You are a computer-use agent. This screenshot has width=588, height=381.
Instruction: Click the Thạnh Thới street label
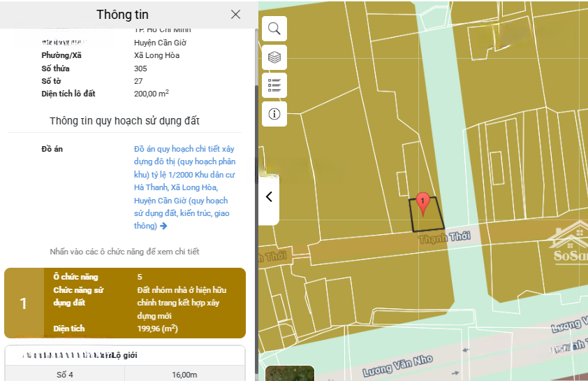[x=444, y=238]
